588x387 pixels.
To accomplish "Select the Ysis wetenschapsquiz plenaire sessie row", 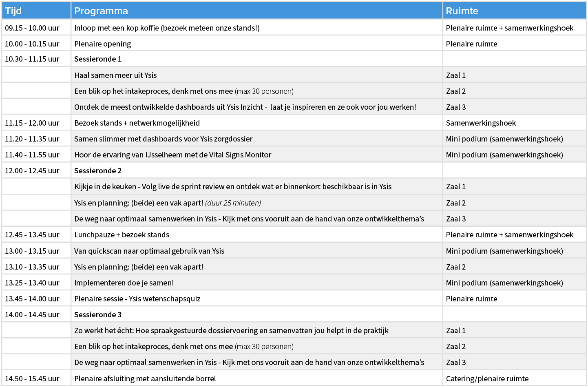I will [137, 299].
